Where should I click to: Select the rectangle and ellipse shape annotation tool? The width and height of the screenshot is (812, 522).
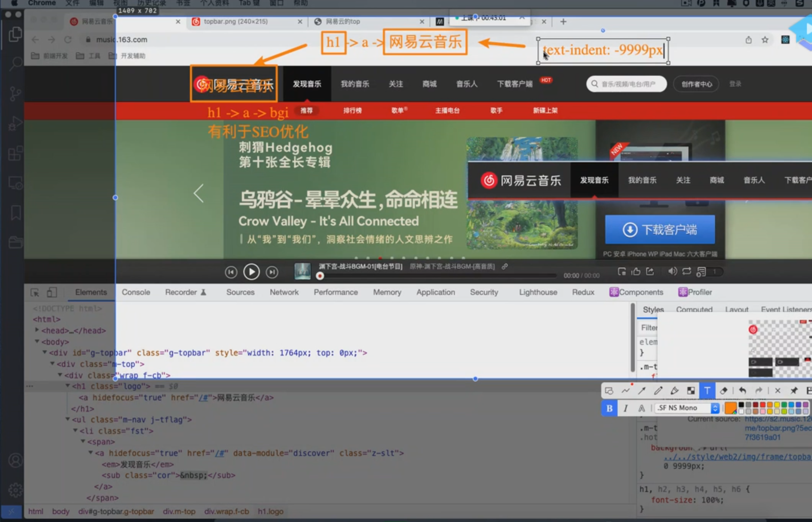tap(609, 391)
